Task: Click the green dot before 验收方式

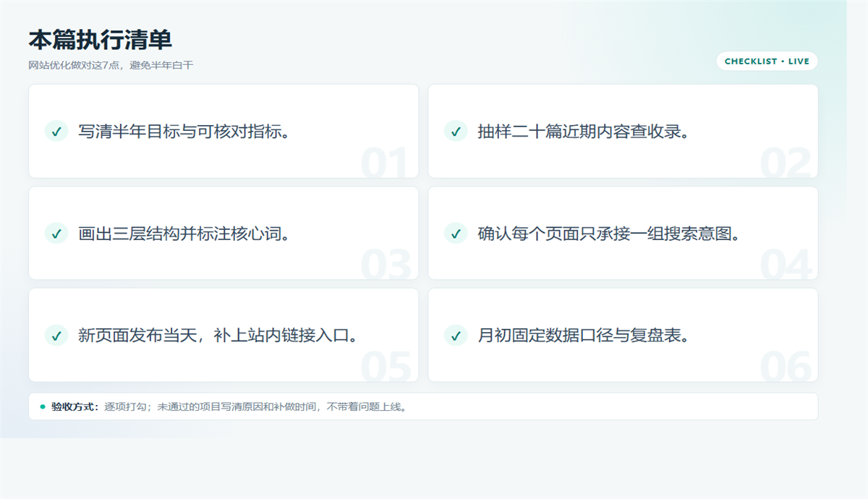Action: point(43,406)
